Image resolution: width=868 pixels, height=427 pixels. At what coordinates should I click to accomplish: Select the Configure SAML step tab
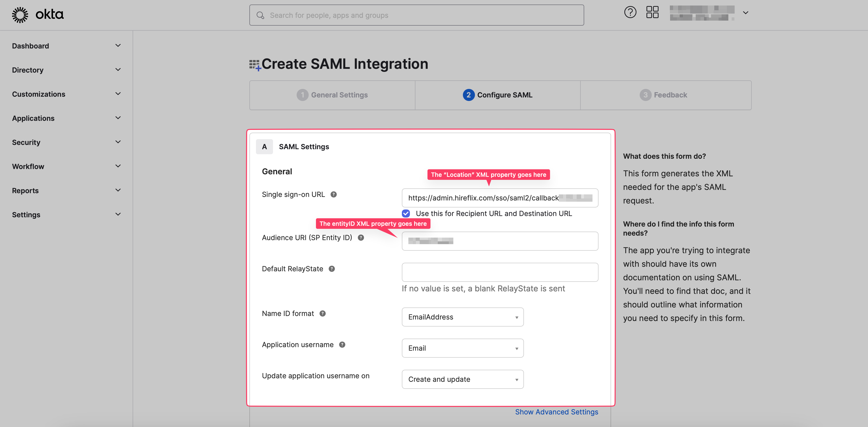[x=498, y=95]
